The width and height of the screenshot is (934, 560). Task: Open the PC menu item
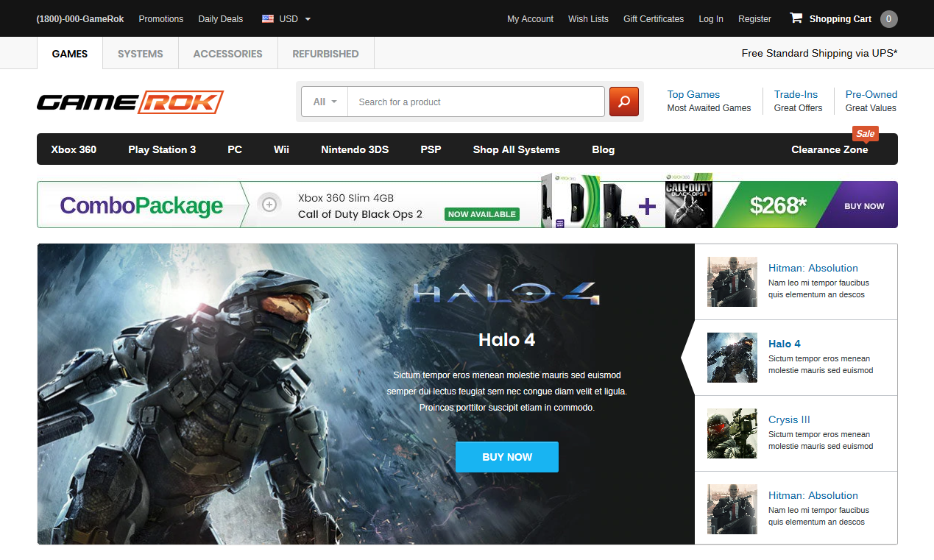click(x=235, y=149)
